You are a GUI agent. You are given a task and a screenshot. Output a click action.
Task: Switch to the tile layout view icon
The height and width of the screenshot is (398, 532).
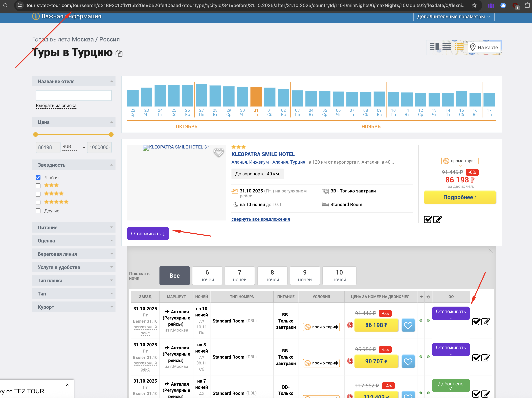(434, 47)
